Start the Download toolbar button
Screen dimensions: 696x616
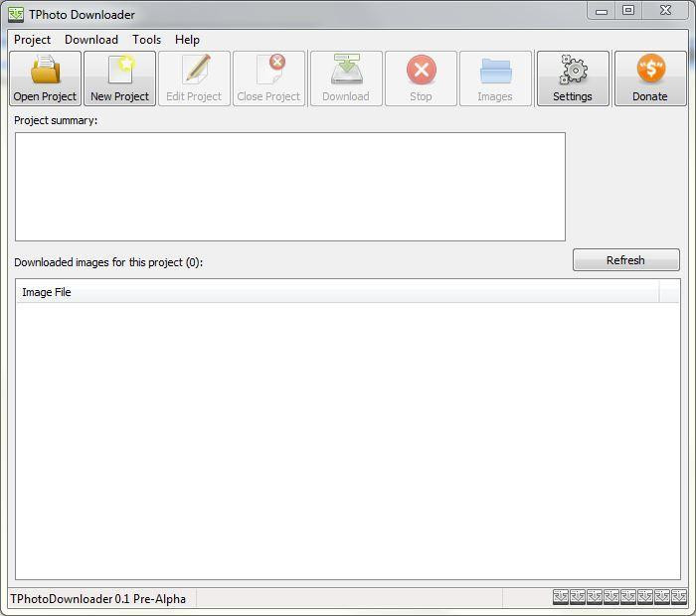[x=346, y=78]
